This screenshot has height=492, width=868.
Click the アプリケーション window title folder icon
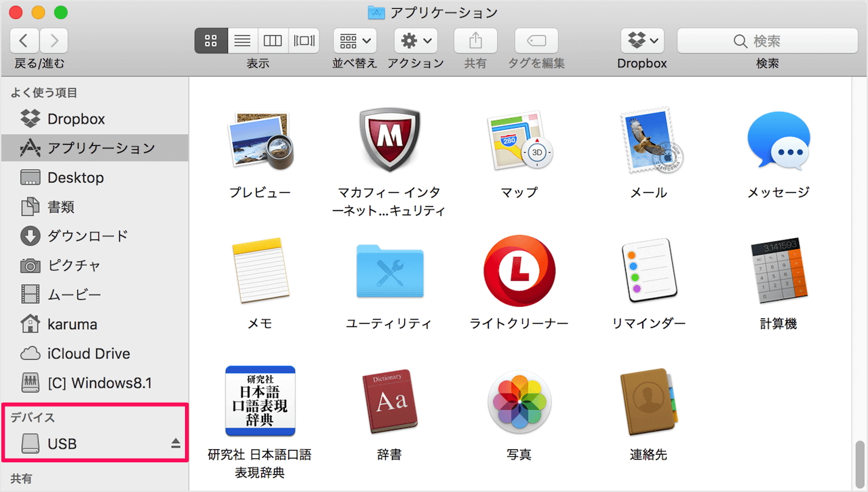(x=376, y=12)
